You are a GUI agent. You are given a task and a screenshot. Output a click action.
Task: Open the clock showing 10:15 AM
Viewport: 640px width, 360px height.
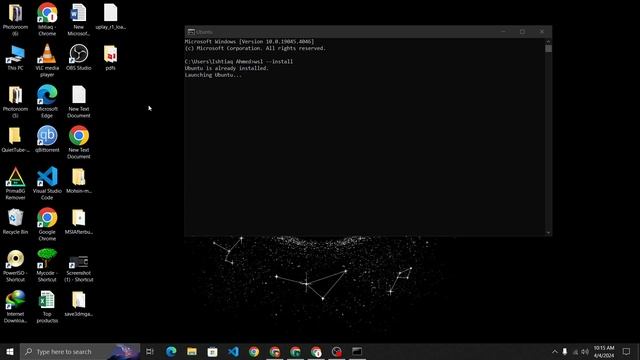(x=604, y=351)
